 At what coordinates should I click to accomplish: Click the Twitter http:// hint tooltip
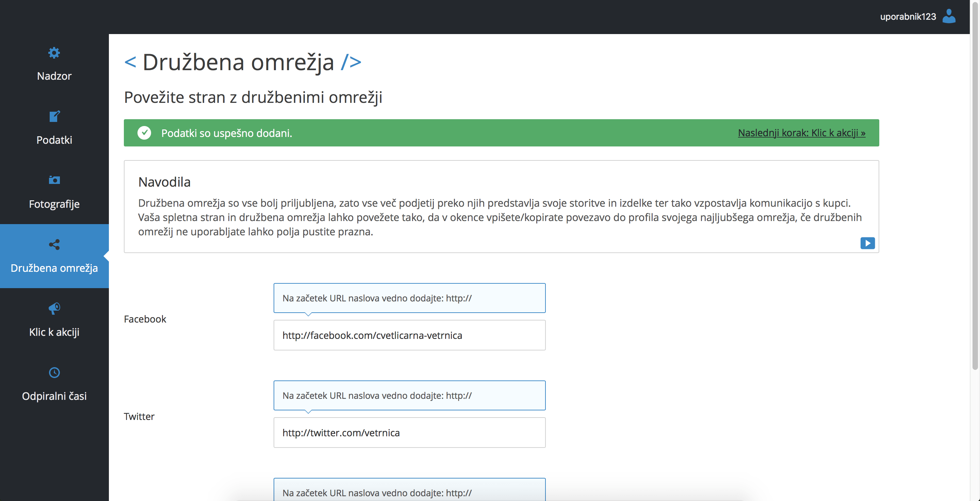[409, 395]
